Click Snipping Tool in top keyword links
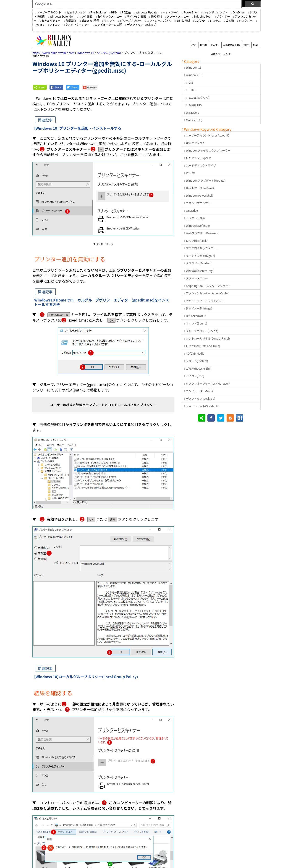Image resolution: width=293 pixels, height=868 pixels. (x=202, y=16)
